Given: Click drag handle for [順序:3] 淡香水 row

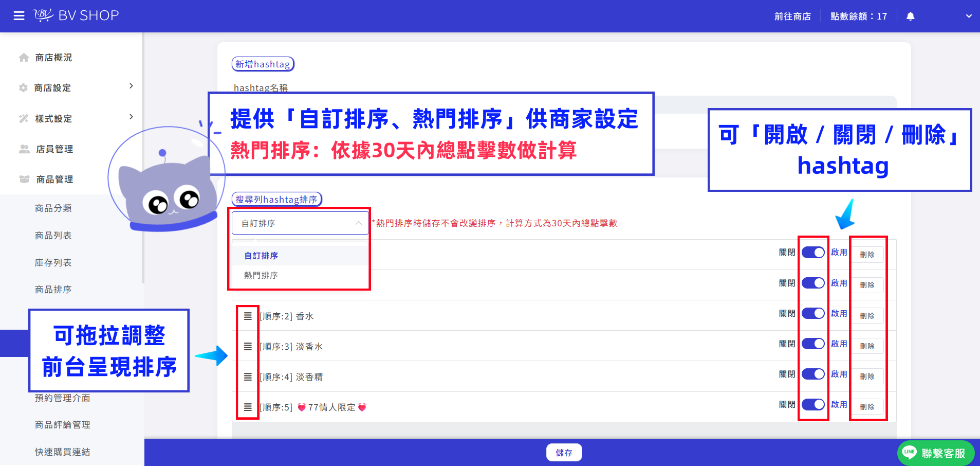Looking at the screenshot, I should pyautogui.click(x=248, y=347).
